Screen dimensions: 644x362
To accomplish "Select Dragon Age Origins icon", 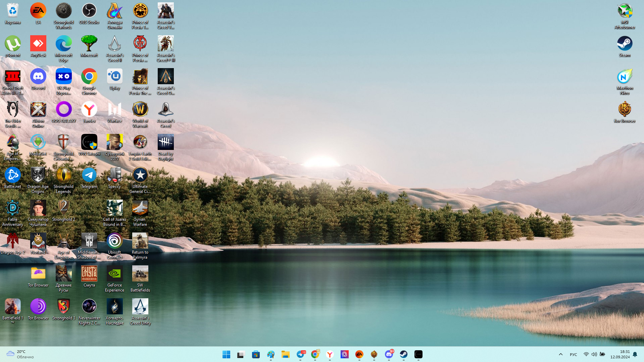I will point(38,180).
